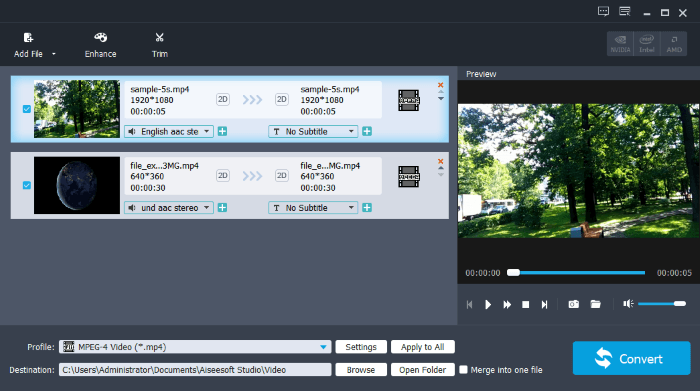Viewport: 700px width, 391px height.
Task: Click the preview video frame
Action: 579,171
